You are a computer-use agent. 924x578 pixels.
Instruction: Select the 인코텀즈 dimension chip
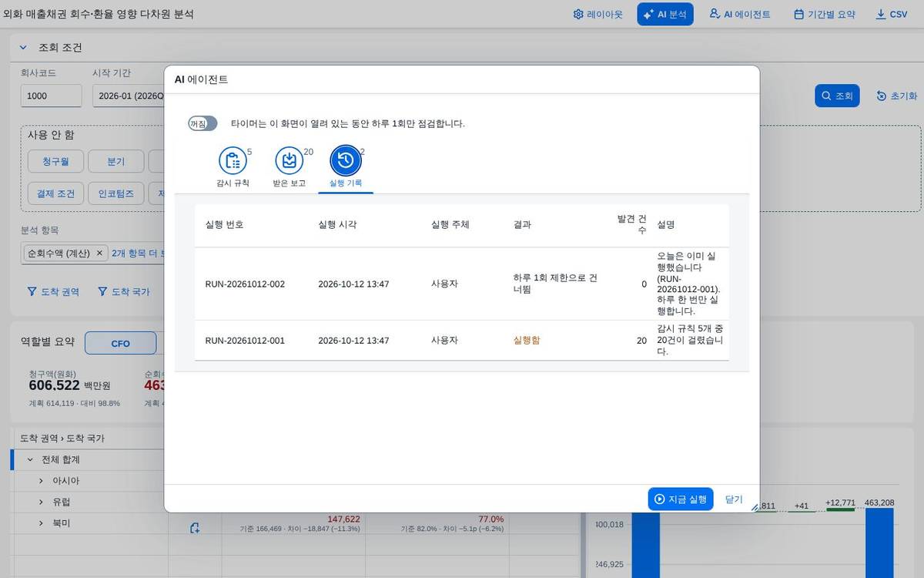click(x=115, y=193)
